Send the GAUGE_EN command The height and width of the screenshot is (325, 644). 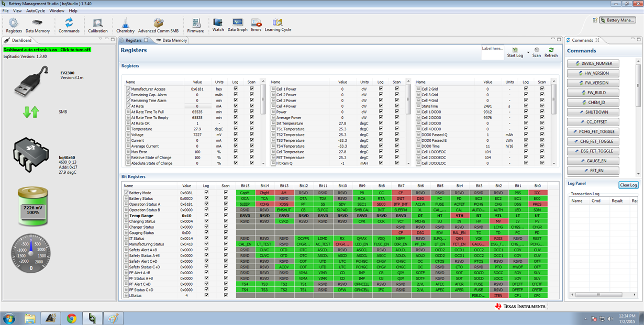point(593,161)
